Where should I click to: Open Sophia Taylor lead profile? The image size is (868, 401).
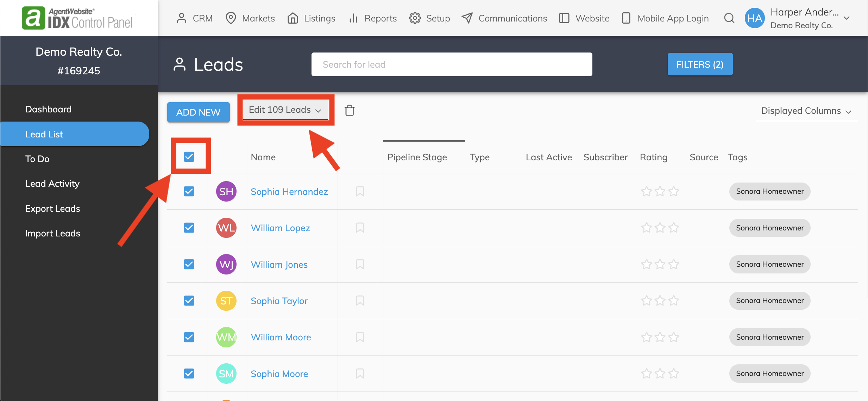point(279,301)
